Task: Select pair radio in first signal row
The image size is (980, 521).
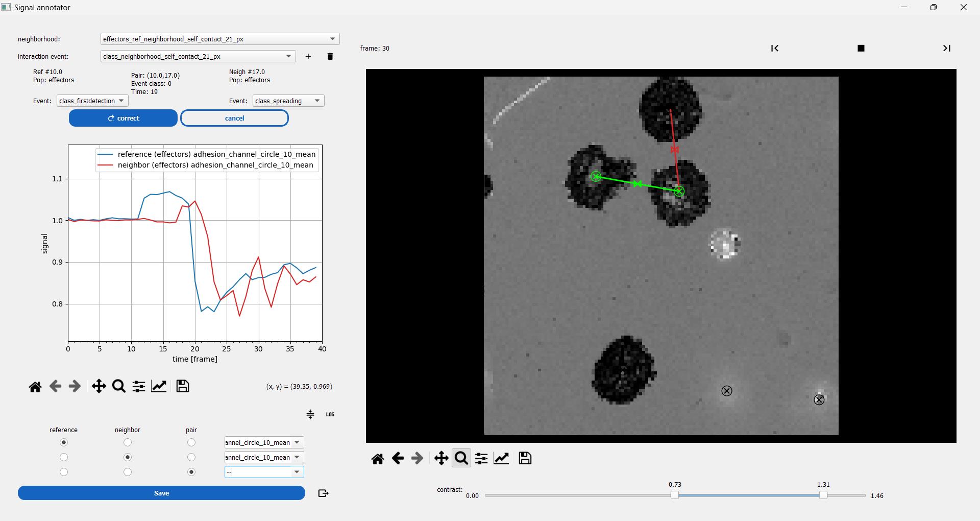Action: tap(191, 442)
